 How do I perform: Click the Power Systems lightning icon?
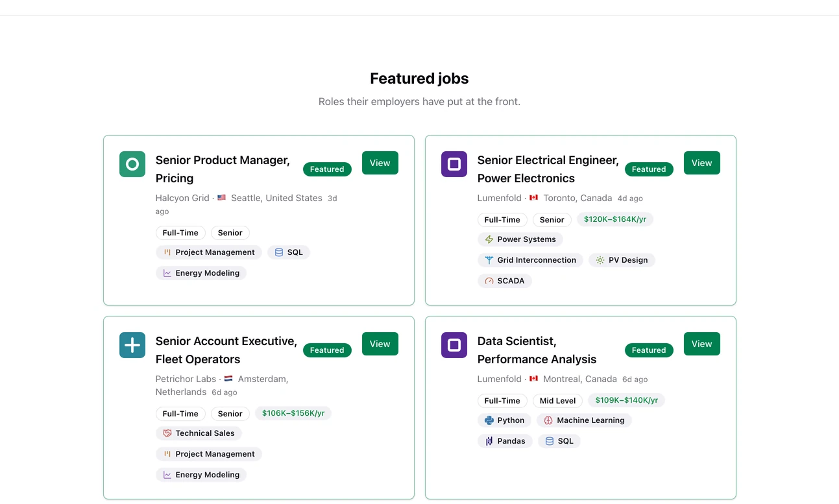[489, 239]
